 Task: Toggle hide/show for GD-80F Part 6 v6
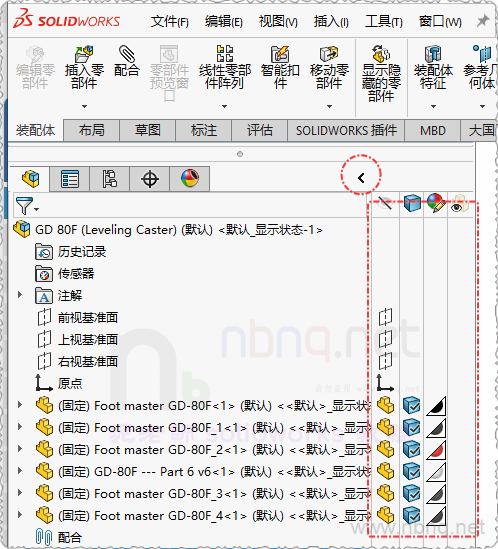tap(386, 471)
